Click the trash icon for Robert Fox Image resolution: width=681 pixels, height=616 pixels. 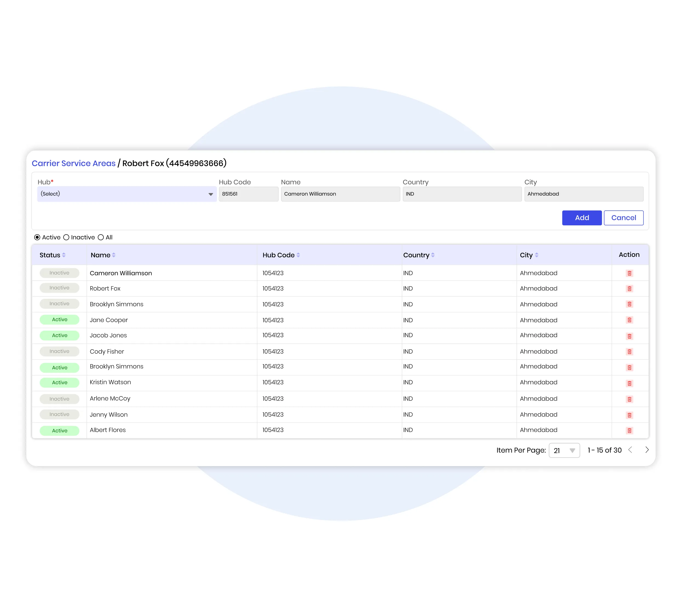(x=629, y=289)
